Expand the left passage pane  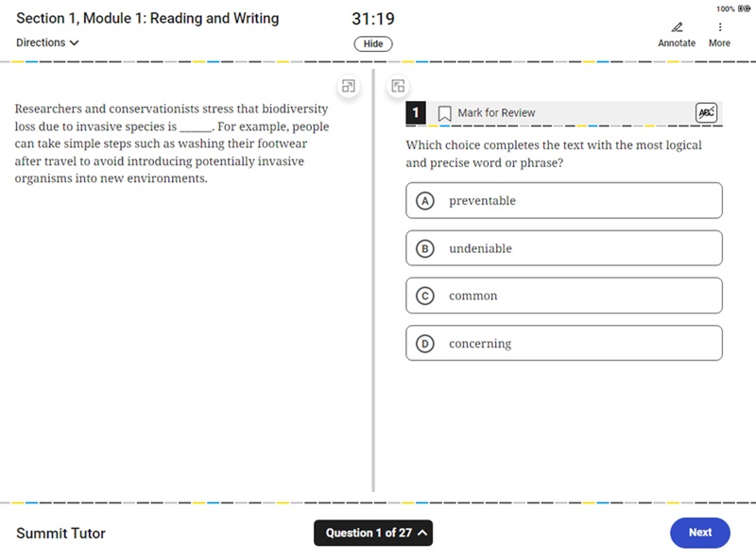[x=349, y=86]
